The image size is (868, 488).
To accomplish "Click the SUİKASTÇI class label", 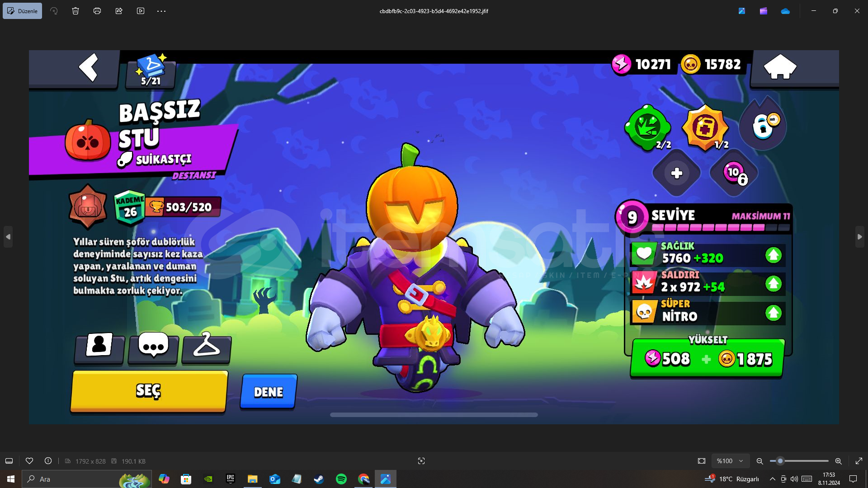I will click(x=164, y=160).
